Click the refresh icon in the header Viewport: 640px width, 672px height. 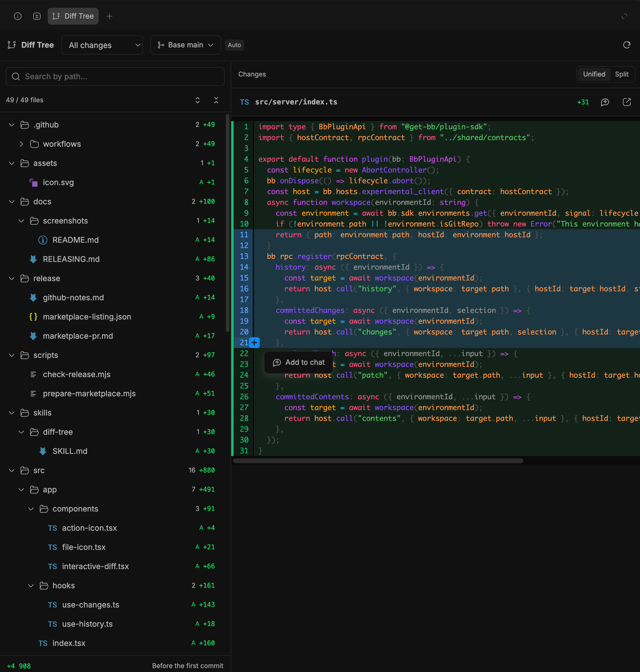pyautogui.click(x=626, y=45)
